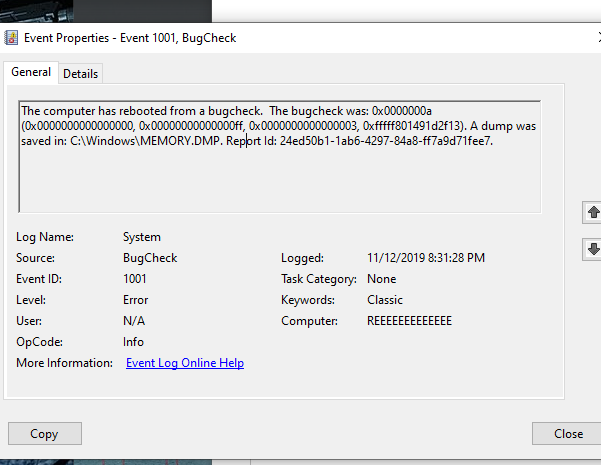Copy event details with Copy button
Viewport: 601px width, 465px height.
[x=45, y=434]
